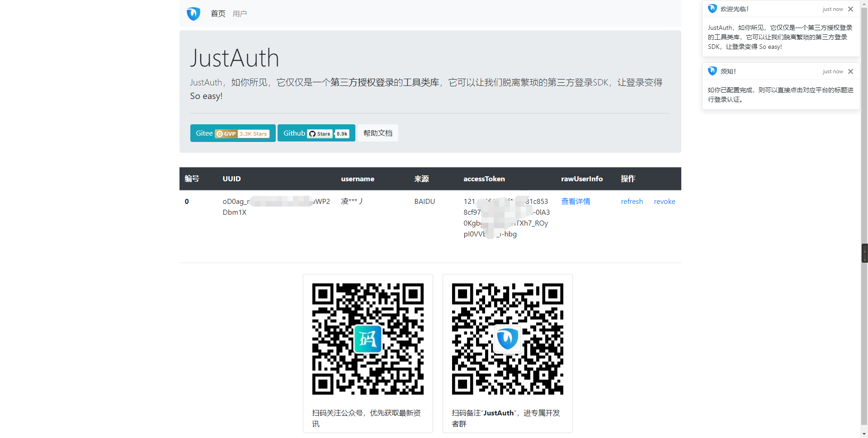The height and width of the screenshot is (438, 868).
Task: Click the 须知! toast body text
Action: [x=780, y=94]
